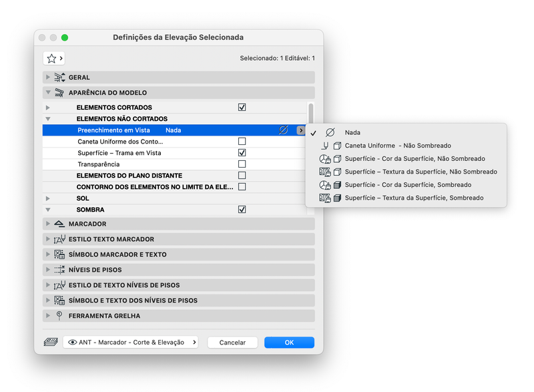Collapse the APARÊNCIA DO MODELO panel
This screenshot has width=534, height=392.
[x=48, y=93]
